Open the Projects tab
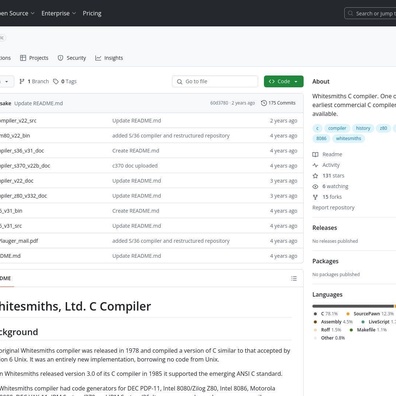This screenshot has width=396, height=396. pyautogui.click(x=34, y=58)
